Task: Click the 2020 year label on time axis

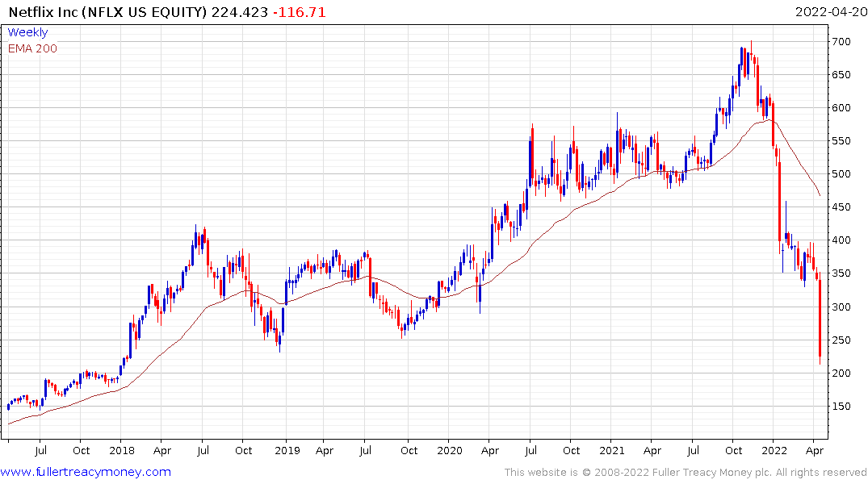Action: pos(450,451)
